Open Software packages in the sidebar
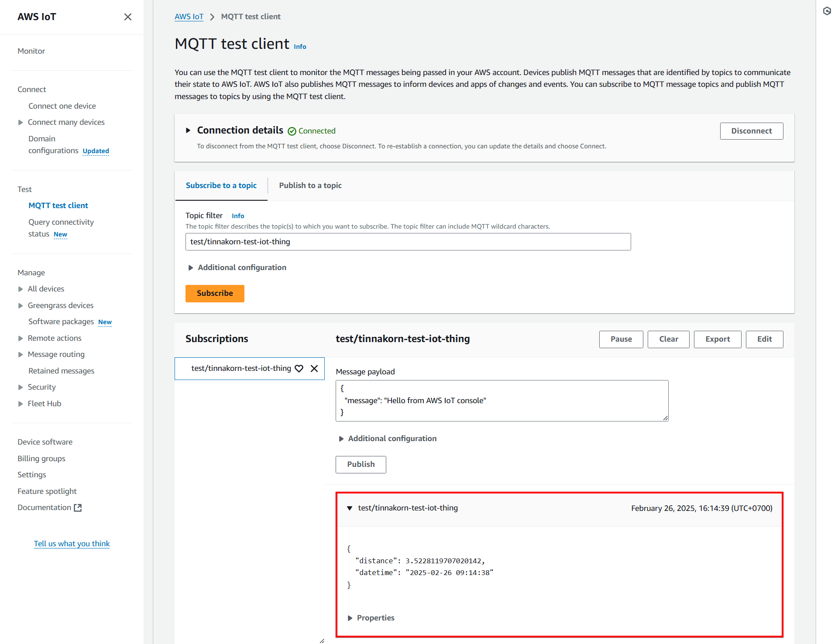Screen dimensions: 838x644 pyautogui.click(x=61, y=322)
